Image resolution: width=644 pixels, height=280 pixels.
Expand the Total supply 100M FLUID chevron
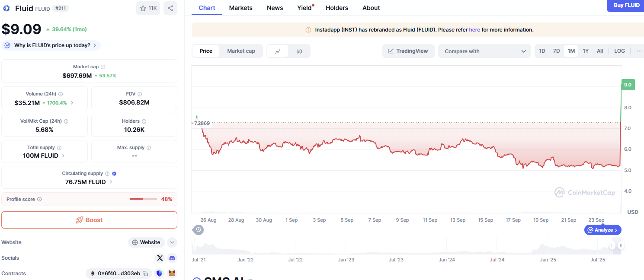(x=63, y=156)
